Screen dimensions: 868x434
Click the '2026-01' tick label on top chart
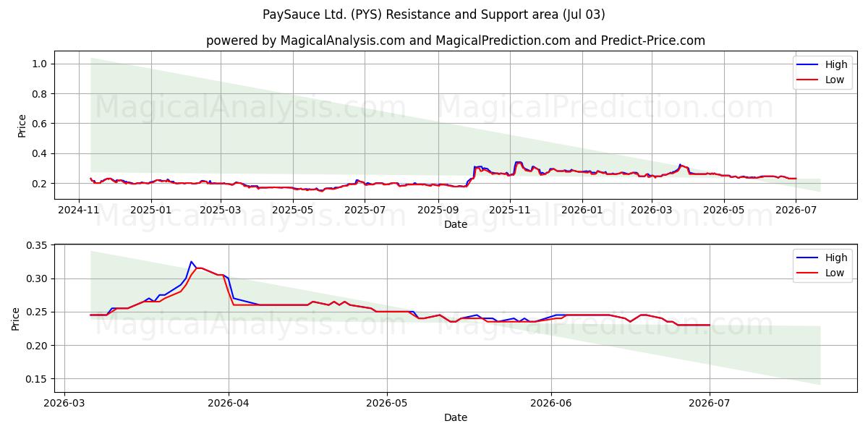(x=581, y=210)
